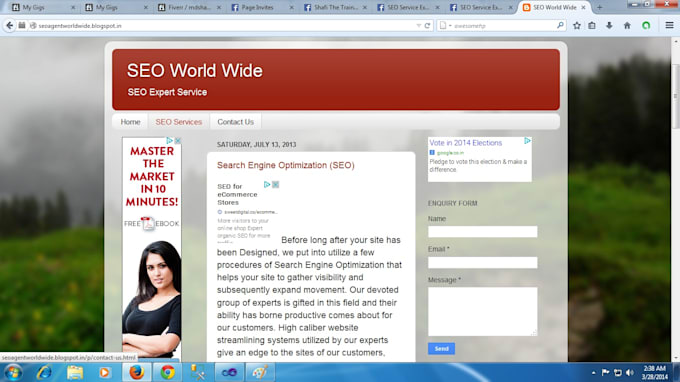Open the search engine selector dropdown
The height and width of the screenshot is (382, 680).
click(445, 26)
